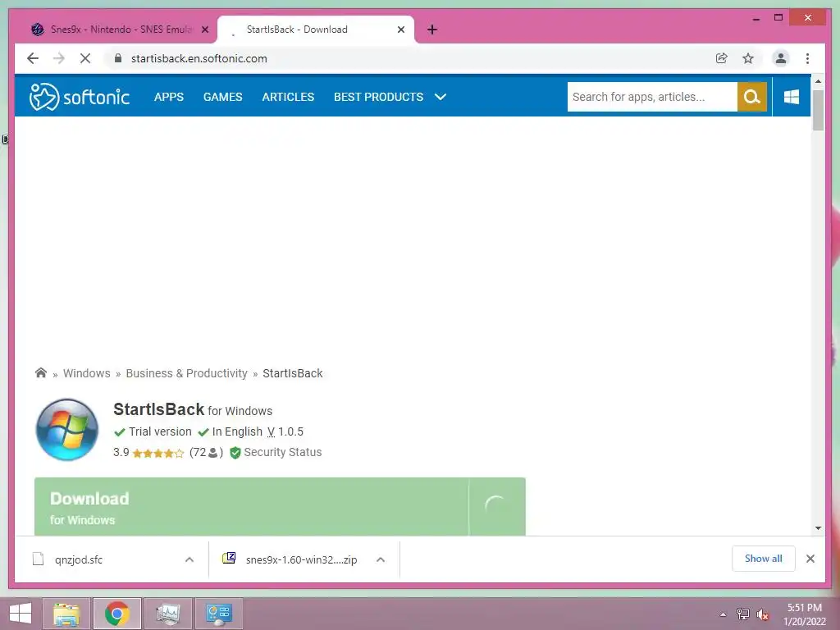Click the muted volume tray icon
The height and width of the screenshot is (630, 840).
[x=763, y=614]
